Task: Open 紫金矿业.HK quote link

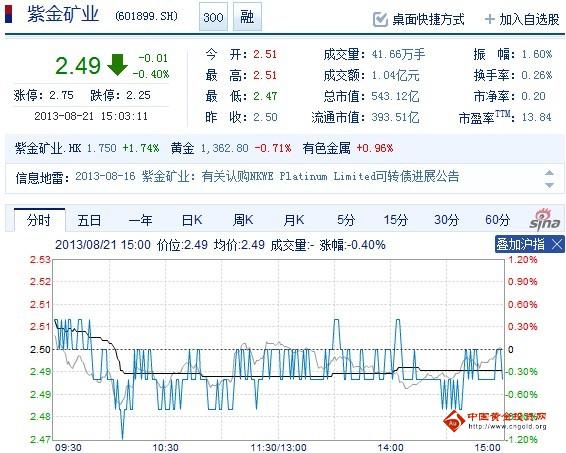Action: click(x=48, y=148)
